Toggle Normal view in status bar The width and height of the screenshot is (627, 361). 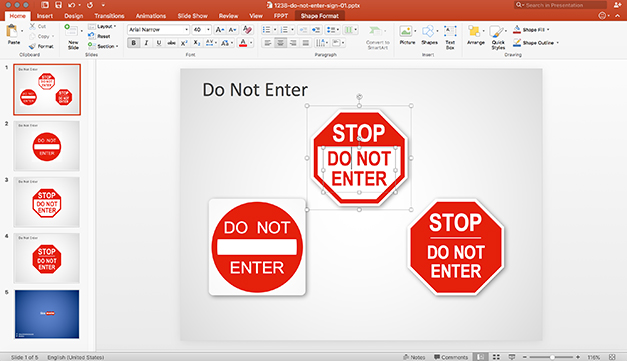[481, 357]
